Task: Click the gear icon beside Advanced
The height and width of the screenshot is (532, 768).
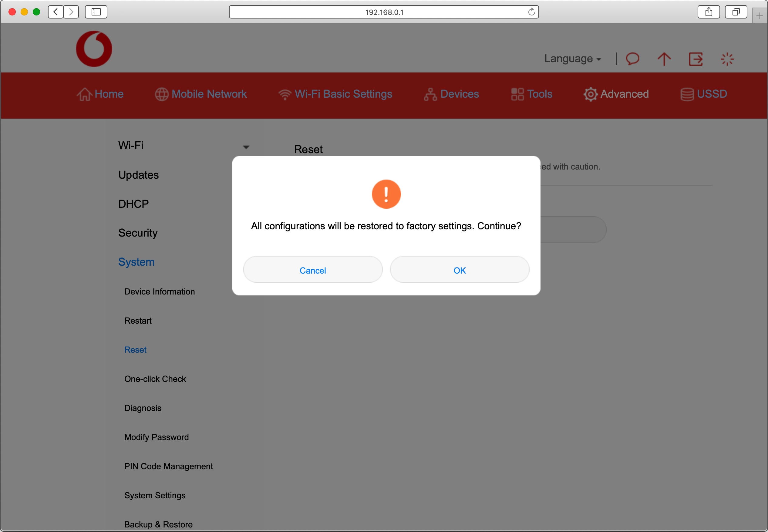Action: point(590,94)
